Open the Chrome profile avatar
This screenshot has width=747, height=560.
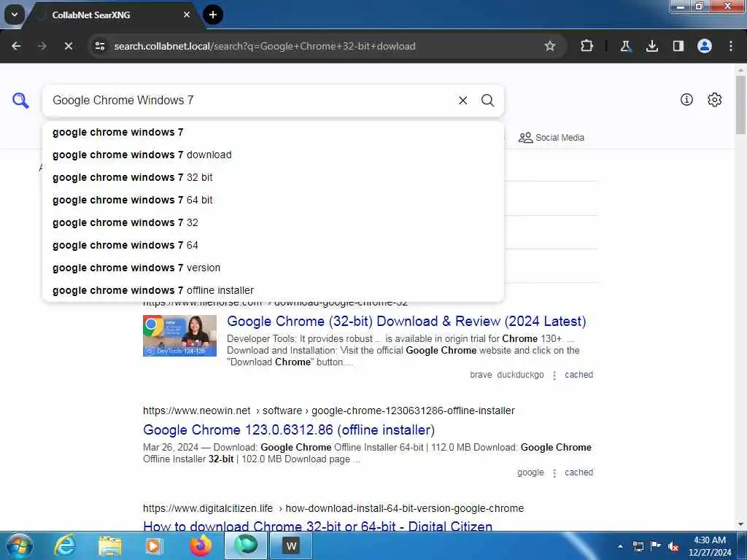tap(704, 46)
